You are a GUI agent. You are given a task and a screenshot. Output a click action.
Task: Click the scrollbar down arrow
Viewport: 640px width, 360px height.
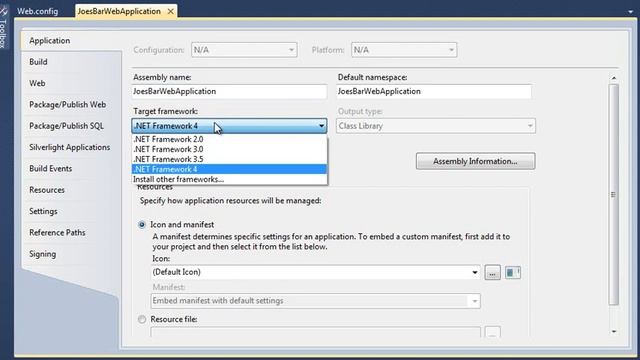613,331
